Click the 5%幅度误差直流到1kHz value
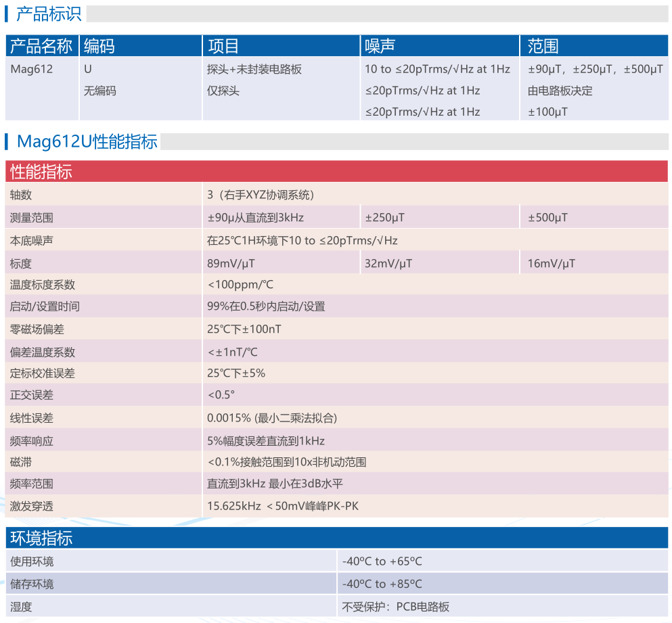The width and height of the screenshot is (672, 623). coord(266,441)
